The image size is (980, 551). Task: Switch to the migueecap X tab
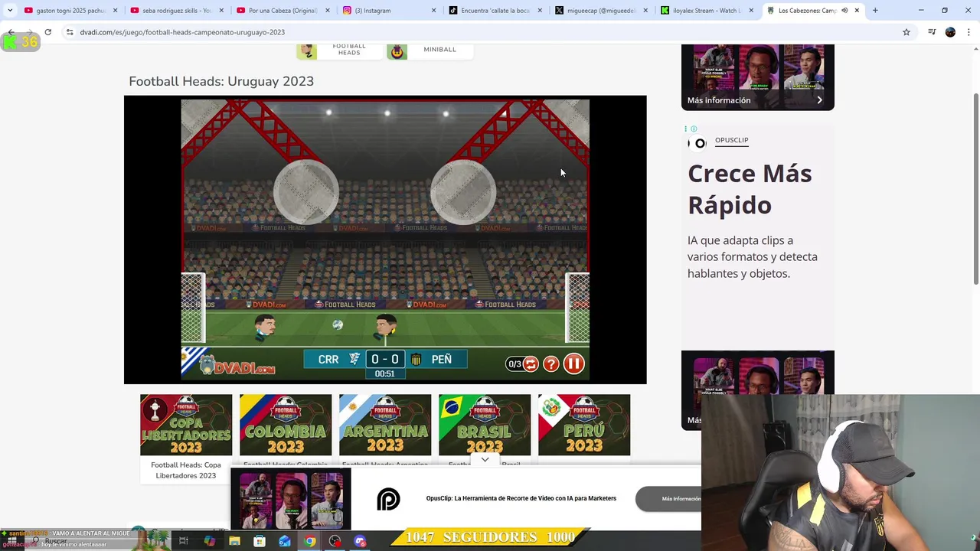600,11
